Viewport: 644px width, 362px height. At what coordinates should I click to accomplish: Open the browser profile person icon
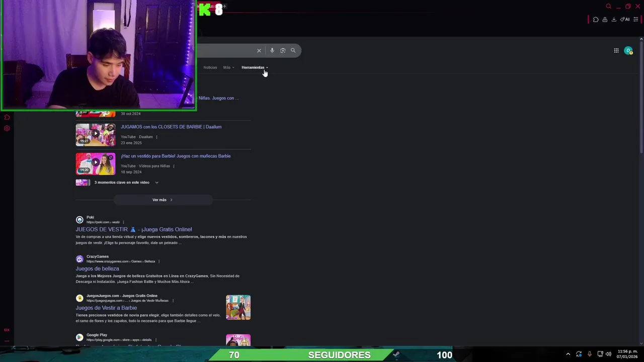tap(605, 20)
